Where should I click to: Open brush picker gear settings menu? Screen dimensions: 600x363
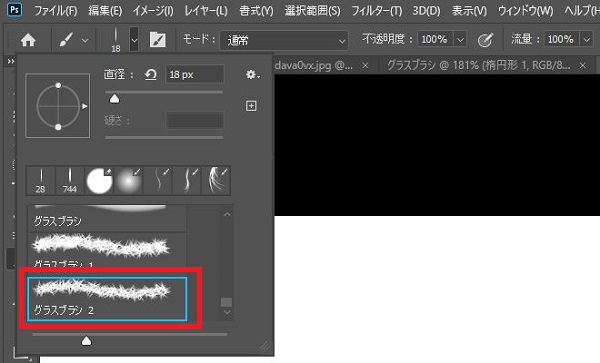coord(253,75)
